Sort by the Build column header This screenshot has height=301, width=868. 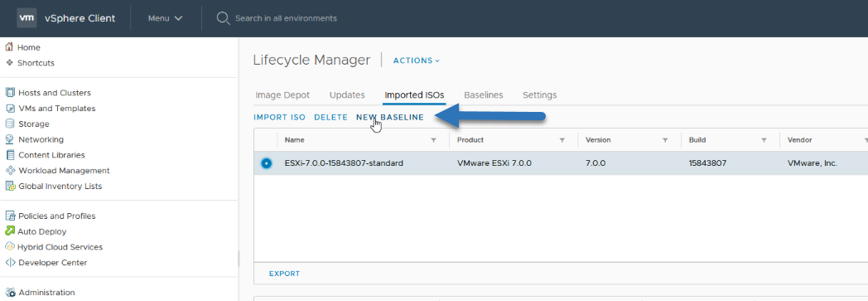pos(697,139)
